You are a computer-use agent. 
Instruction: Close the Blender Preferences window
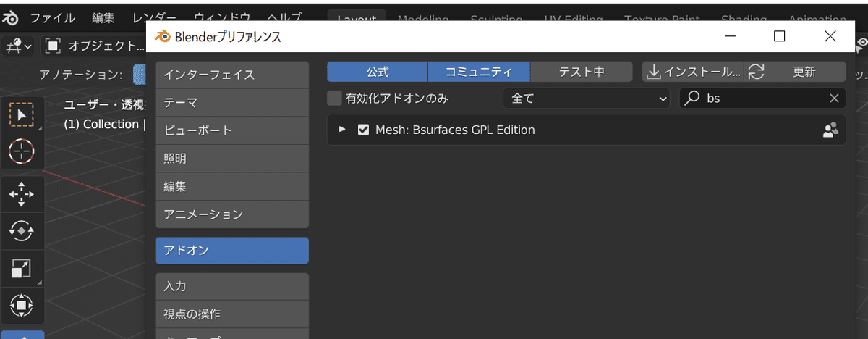[x=830, y=36]
